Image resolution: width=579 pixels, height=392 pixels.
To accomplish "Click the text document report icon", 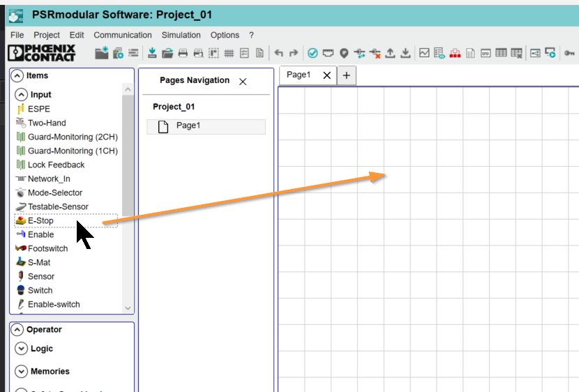I will tap(260, 53).
